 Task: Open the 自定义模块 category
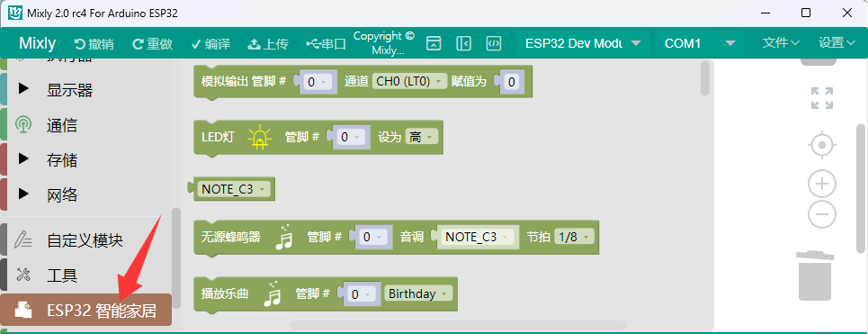[86, 240]
